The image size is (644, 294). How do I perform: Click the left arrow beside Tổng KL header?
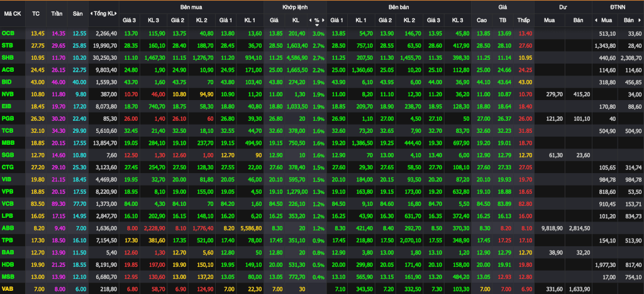coord(91,14)
